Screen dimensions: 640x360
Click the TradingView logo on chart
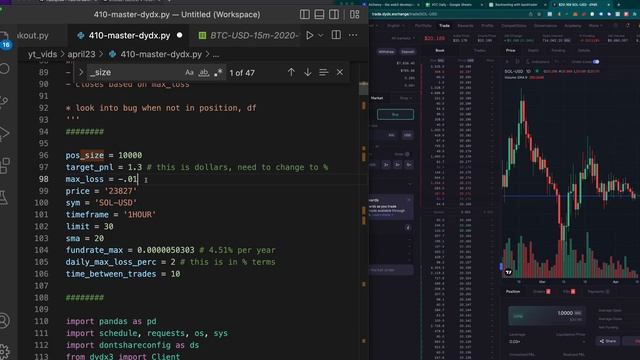tap(509, 272)
